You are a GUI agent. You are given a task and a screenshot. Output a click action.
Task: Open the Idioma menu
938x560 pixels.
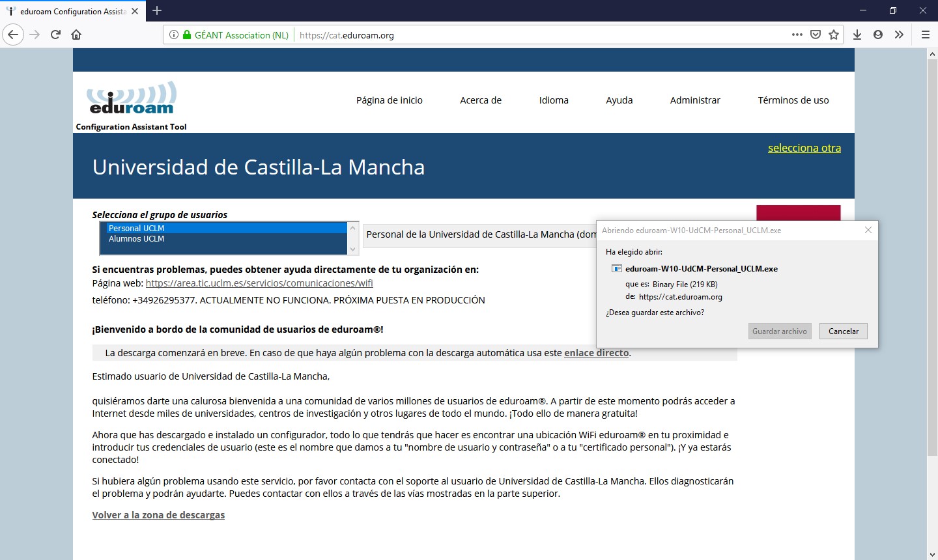(554, 100)
